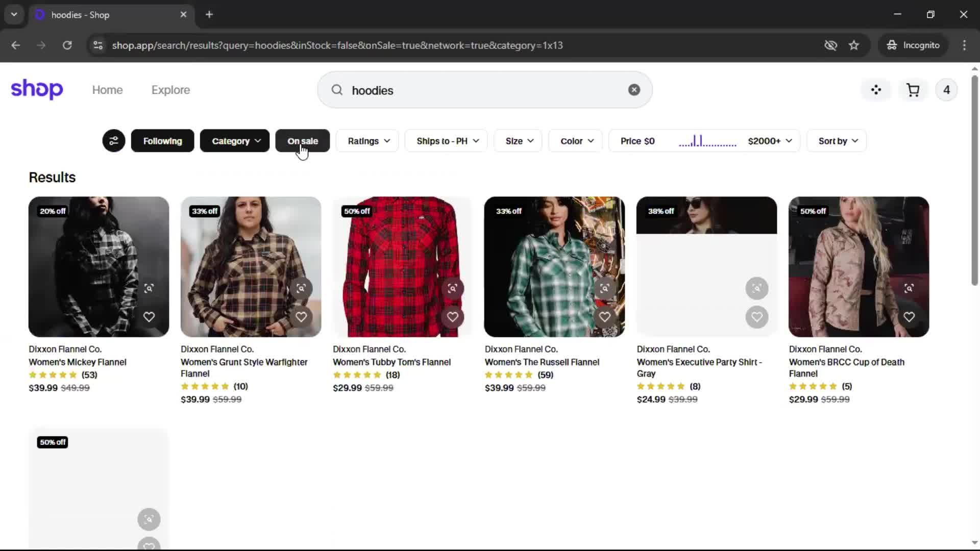Image resolution: width=980 pixels, height=551 pixels.
Task: Open the Explore section
Action: (x=170, y=90)
